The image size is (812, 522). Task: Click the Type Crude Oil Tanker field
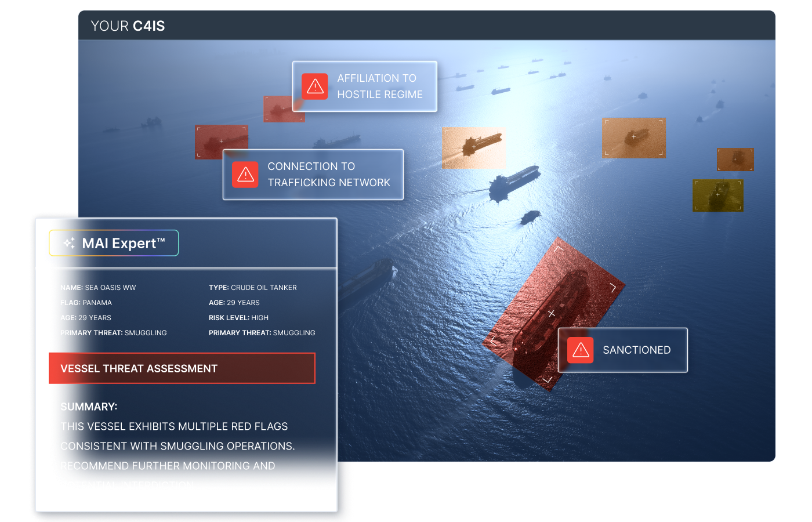click(x=252, y=288)
